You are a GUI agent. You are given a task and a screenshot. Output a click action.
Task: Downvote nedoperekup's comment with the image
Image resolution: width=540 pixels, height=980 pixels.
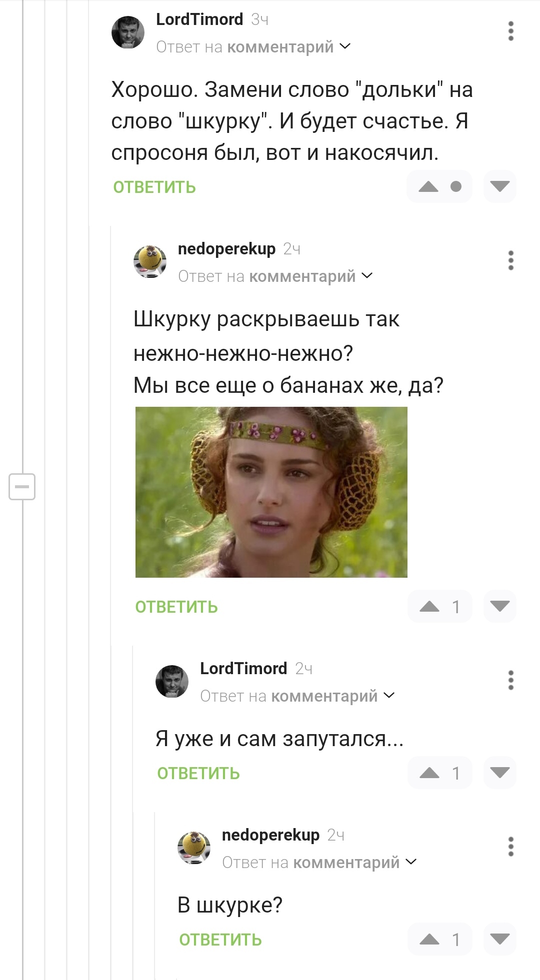pos(499,607)
